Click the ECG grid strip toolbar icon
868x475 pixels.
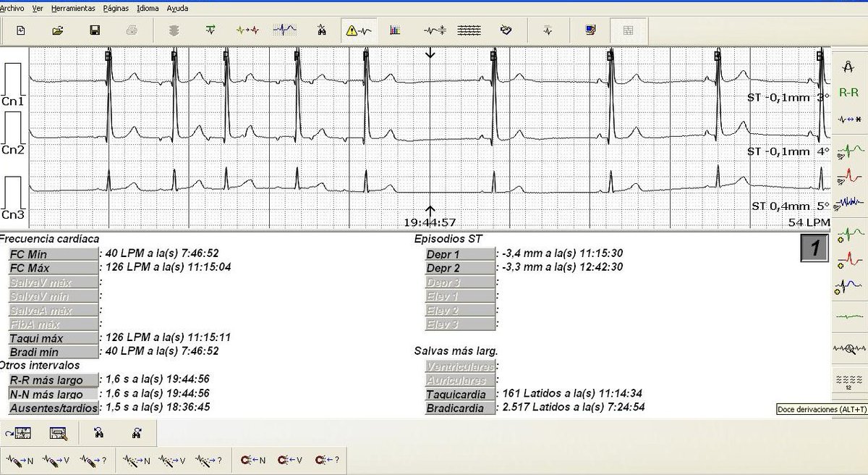284,30
